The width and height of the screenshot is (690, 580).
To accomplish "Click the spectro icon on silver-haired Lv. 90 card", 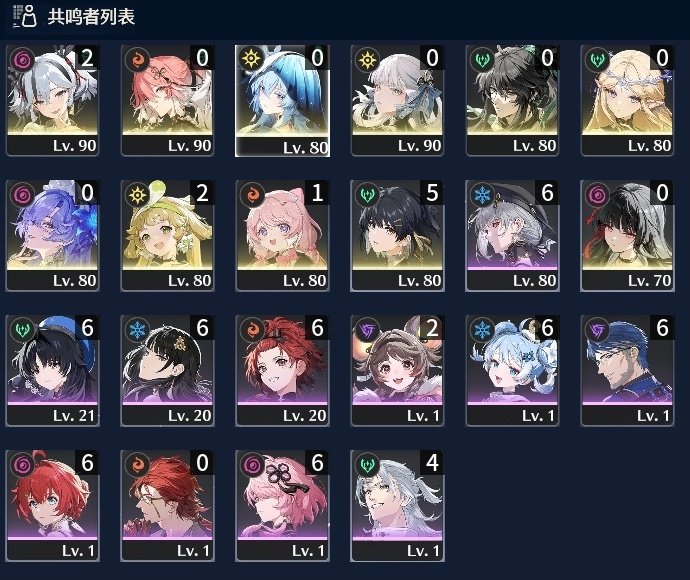I will coord(367,60).
